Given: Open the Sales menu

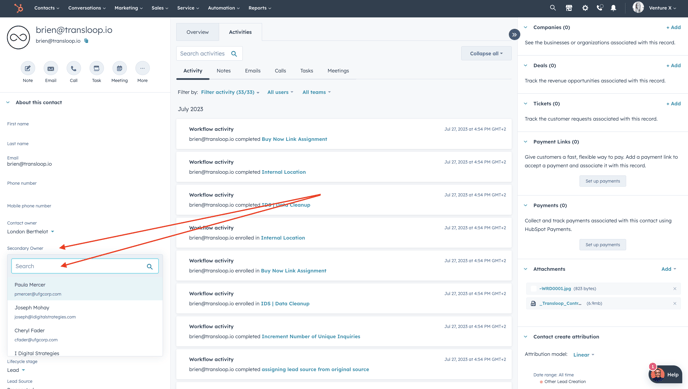Looking at the screenshot, I should [x=160, y=8].
